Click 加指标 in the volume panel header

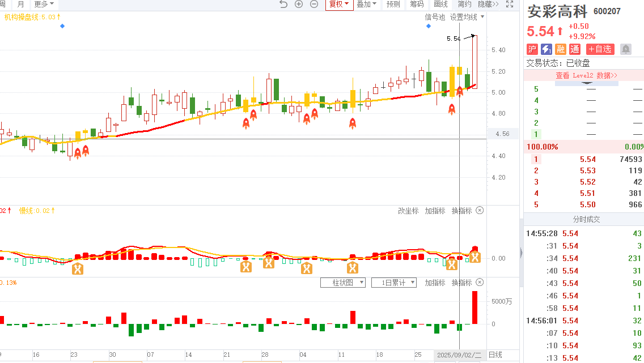pos(435,283)
